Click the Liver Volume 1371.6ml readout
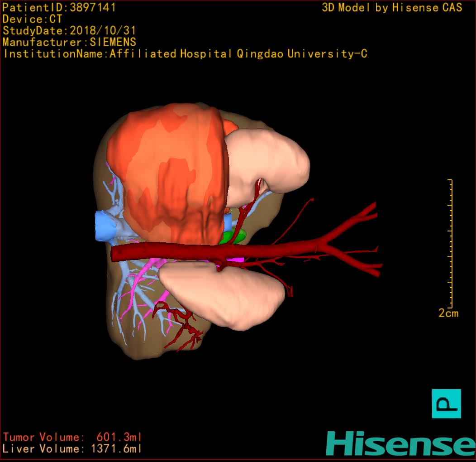 (72, 448)
